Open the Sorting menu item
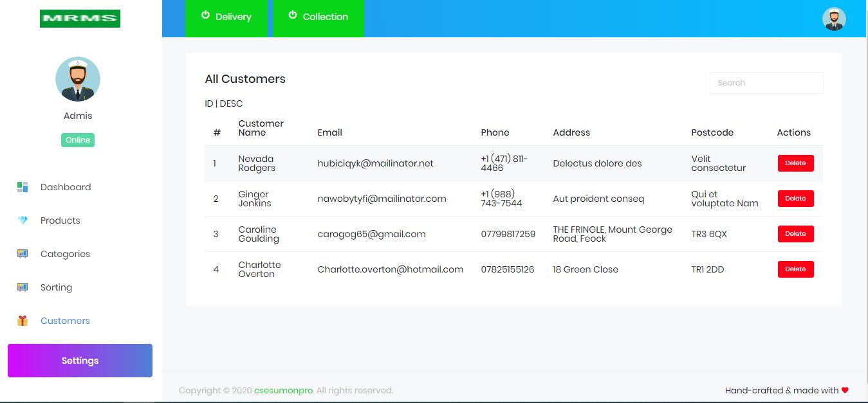868x403 pixels. pyautogui.click(x=57, y=287)
